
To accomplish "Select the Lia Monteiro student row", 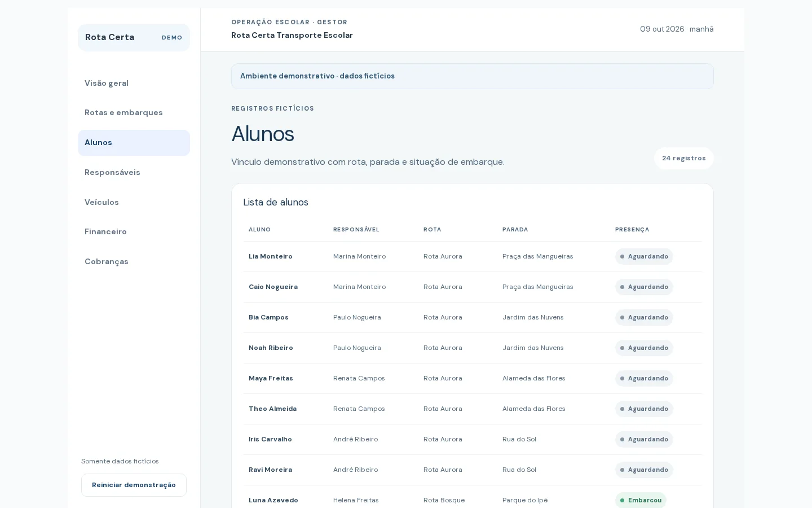I will coord(473,257).
